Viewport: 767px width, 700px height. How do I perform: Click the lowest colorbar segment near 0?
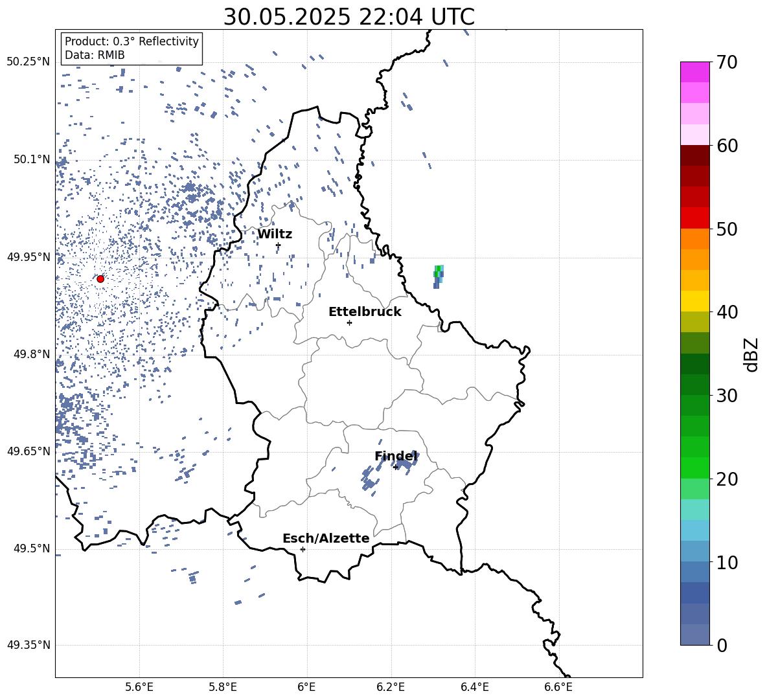[x=694, y=635]
